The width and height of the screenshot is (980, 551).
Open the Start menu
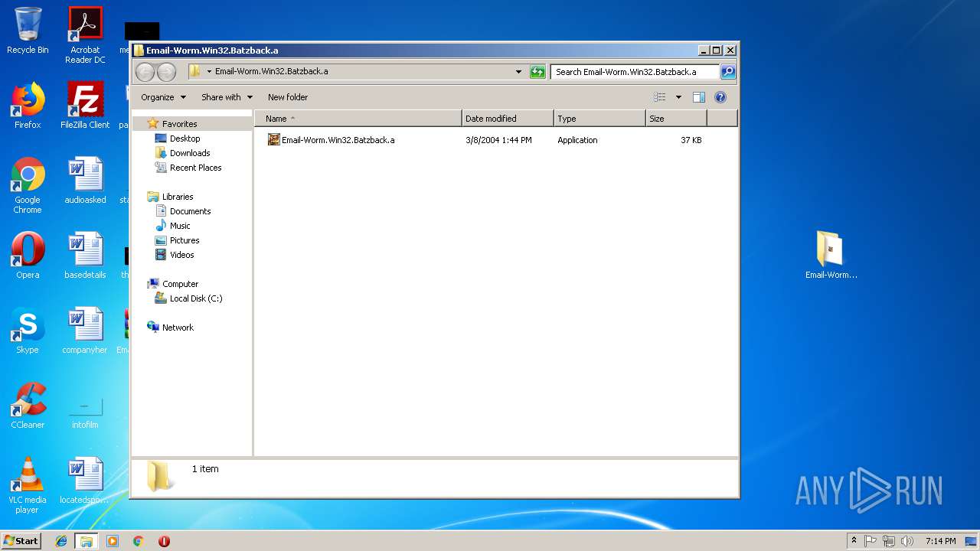click(x=21, y=541)
